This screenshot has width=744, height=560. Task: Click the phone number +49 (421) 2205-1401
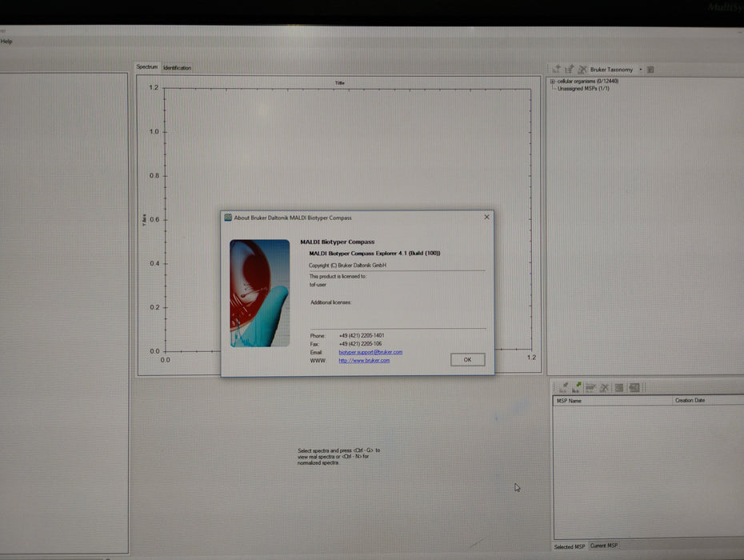coord(362,335)
